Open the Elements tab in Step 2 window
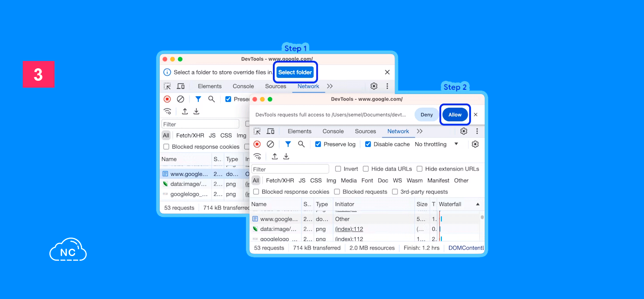The width and height of the screenshot is (644, 299). click(x=300, y=131)
